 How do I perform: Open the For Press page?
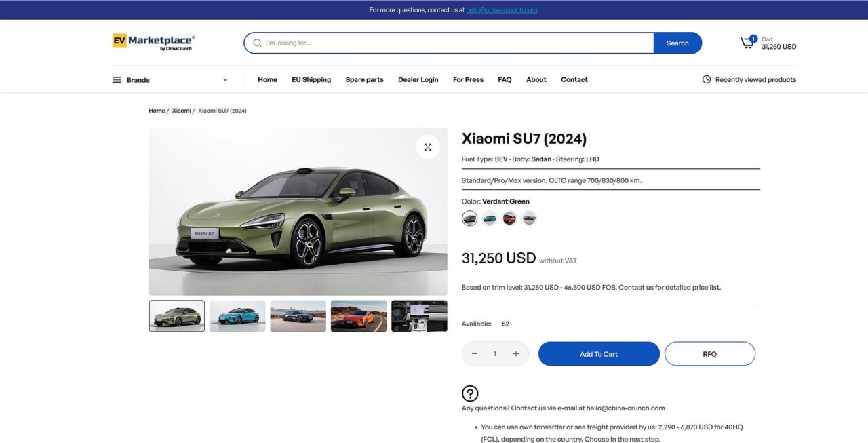tap(468, 79)
